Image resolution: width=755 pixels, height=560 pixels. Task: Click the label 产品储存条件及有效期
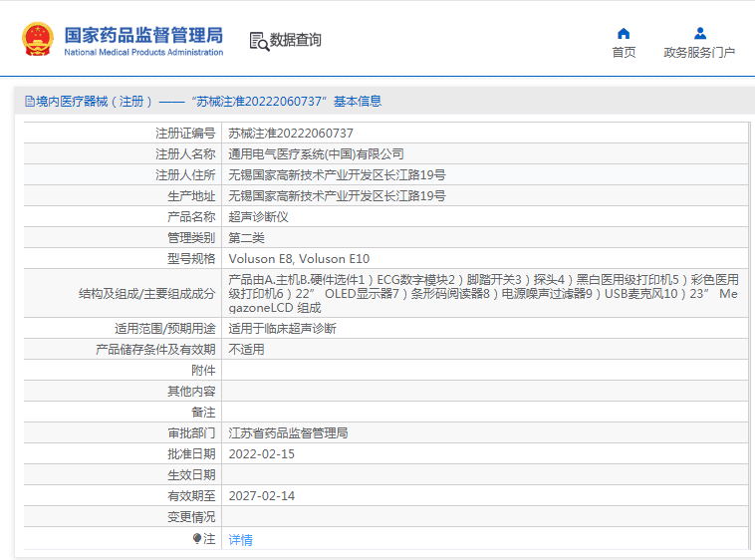coord(155,349)
